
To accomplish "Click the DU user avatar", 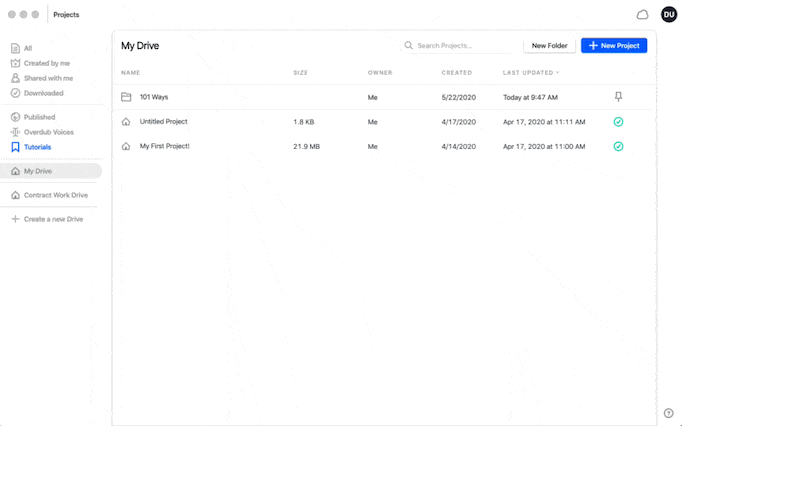I will (669, 14).
